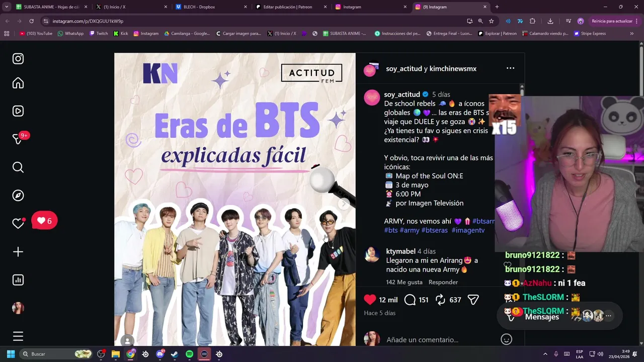Open extensions puzzle icon

(532, 21)
